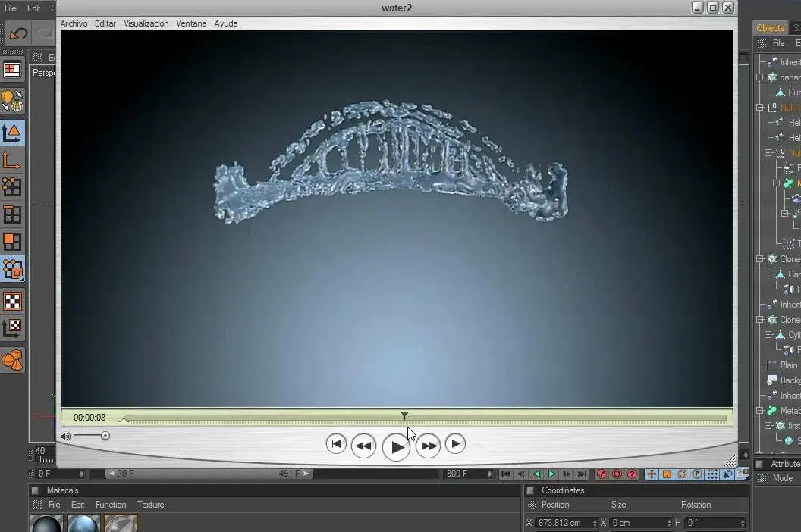This screenshot has width=801, height=532.
Task: Click Fast Forward in the water2 player
Action: coord(428,446)
